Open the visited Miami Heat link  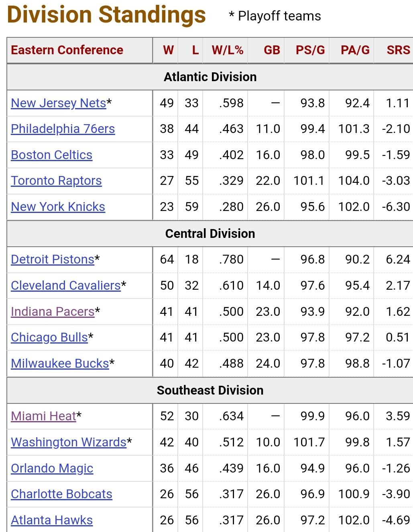coord(43,416)
